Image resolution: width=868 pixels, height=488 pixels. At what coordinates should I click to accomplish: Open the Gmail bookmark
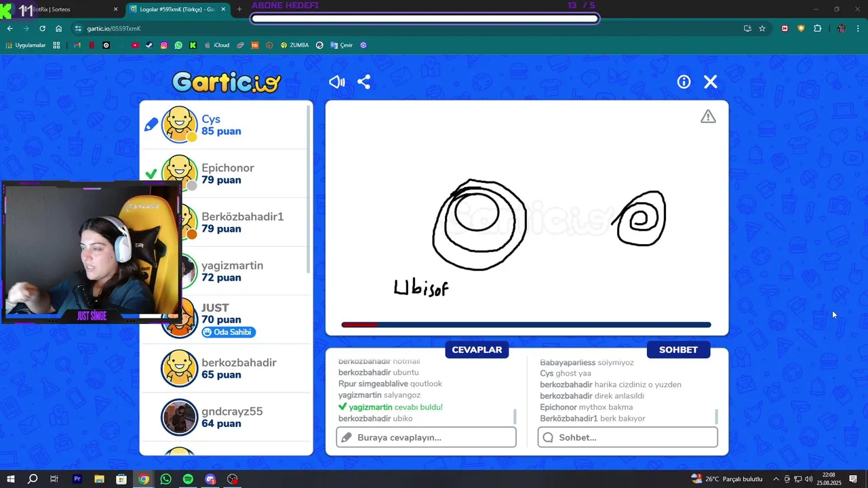point(77,45)
